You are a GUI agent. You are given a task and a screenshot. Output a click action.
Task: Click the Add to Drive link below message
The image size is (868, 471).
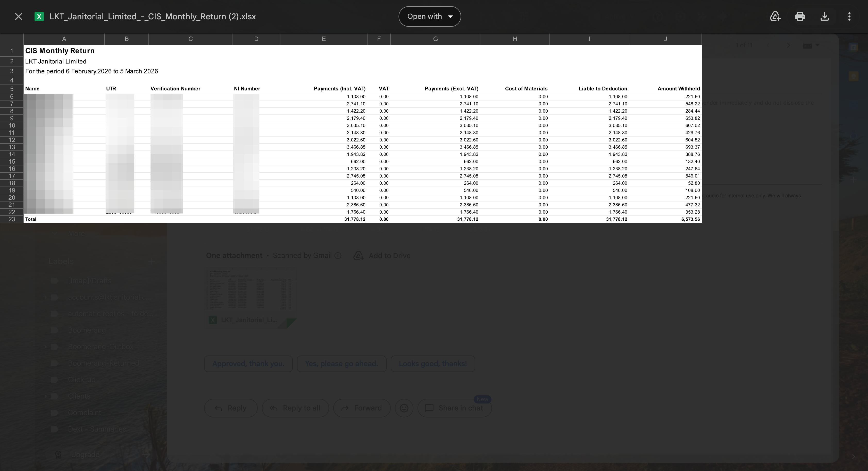coord(382,256)
